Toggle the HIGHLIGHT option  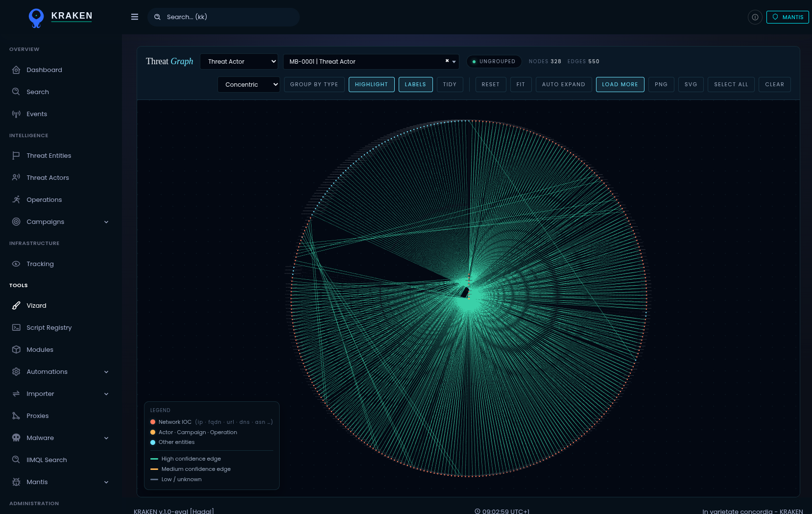point(371,85)
